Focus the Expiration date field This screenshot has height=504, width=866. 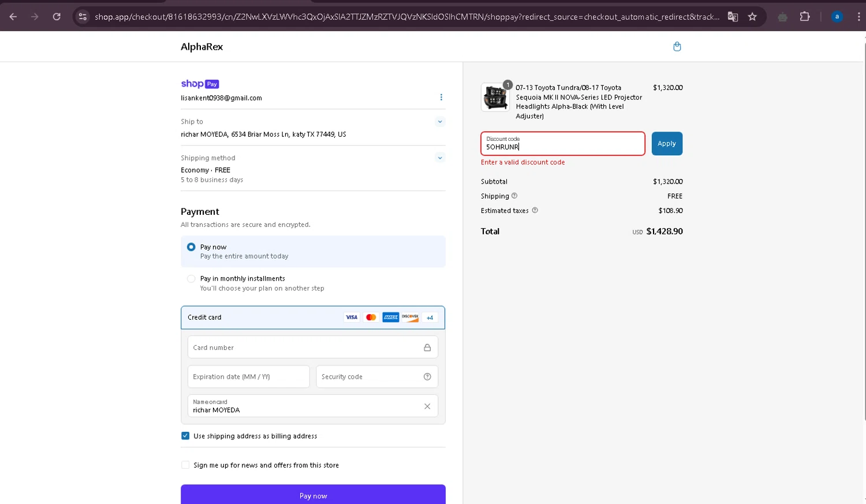pos(249,376)
